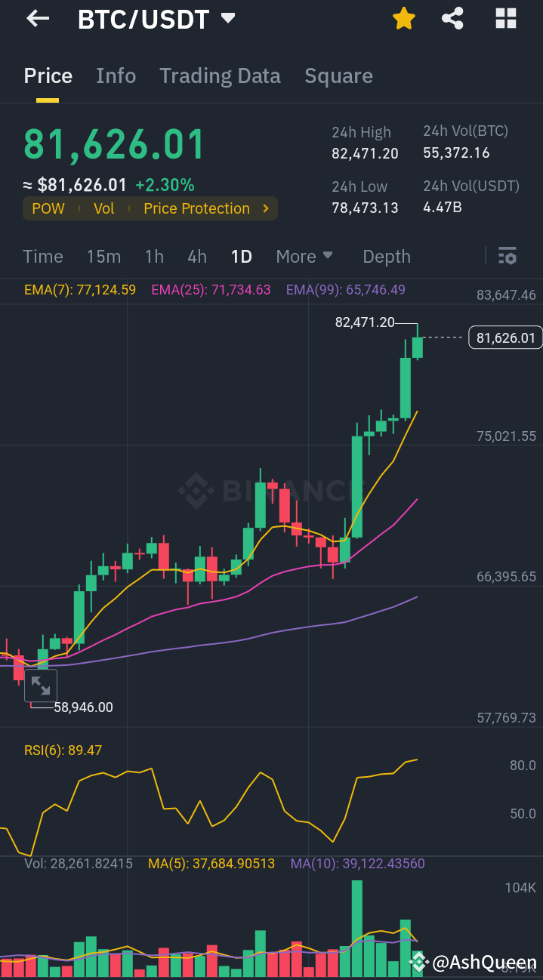543x980 pixels.
Task: Navigate back using the arrow icon
Action: pos(36,19)
